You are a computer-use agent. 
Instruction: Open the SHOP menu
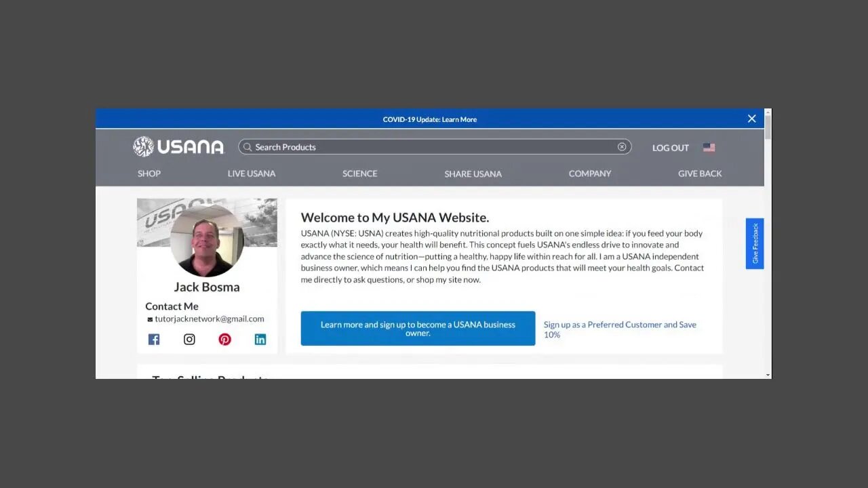149,174
